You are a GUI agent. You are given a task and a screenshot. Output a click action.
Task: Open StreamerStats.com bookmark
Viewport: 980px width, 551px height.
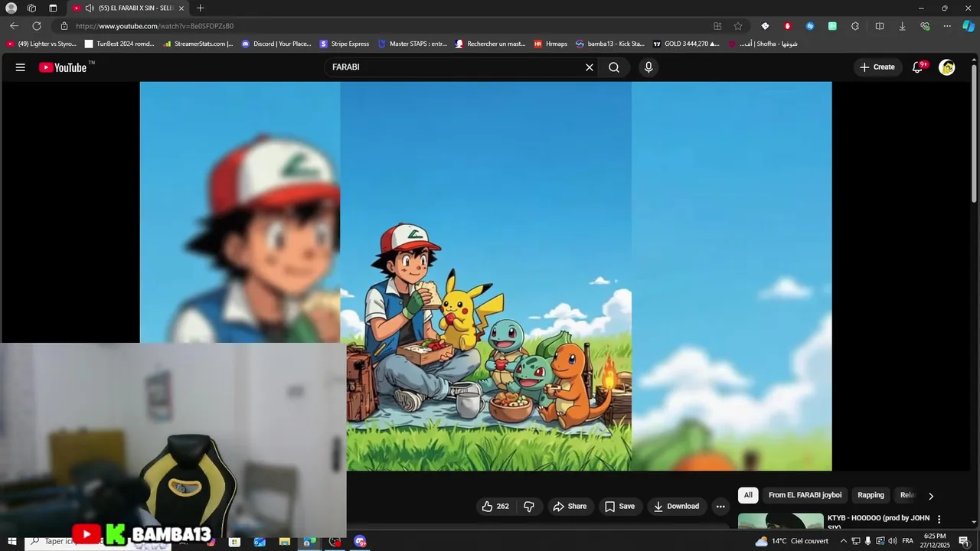(198, 44)
